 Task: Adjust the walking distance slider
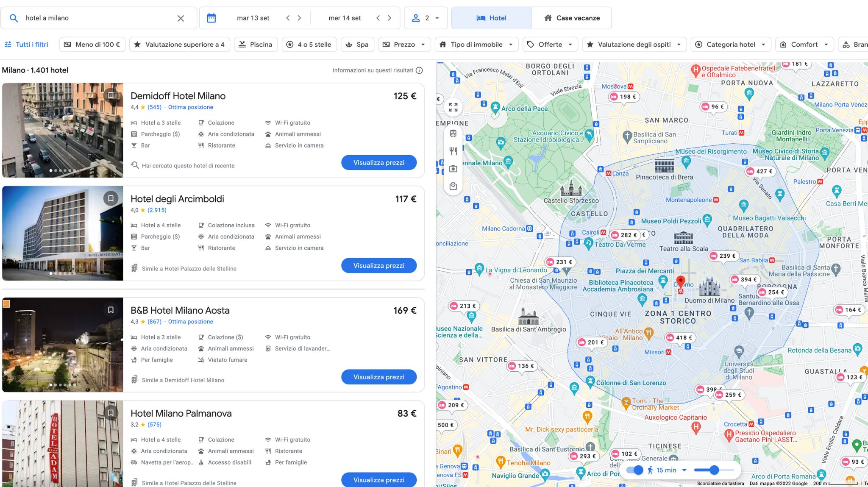[714, 470]
